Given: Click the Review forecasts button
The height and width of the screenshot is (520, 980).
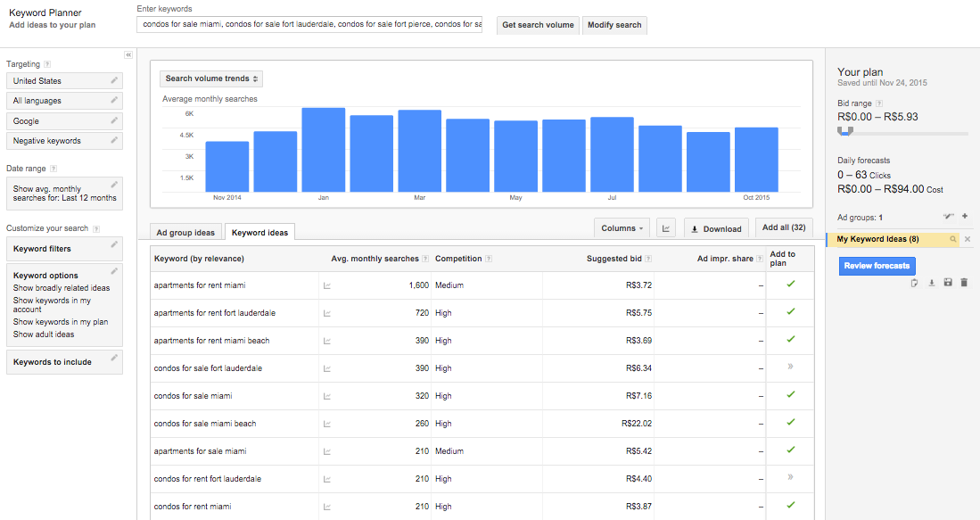Looking at the screenshot, I should [x=877, y=266].
